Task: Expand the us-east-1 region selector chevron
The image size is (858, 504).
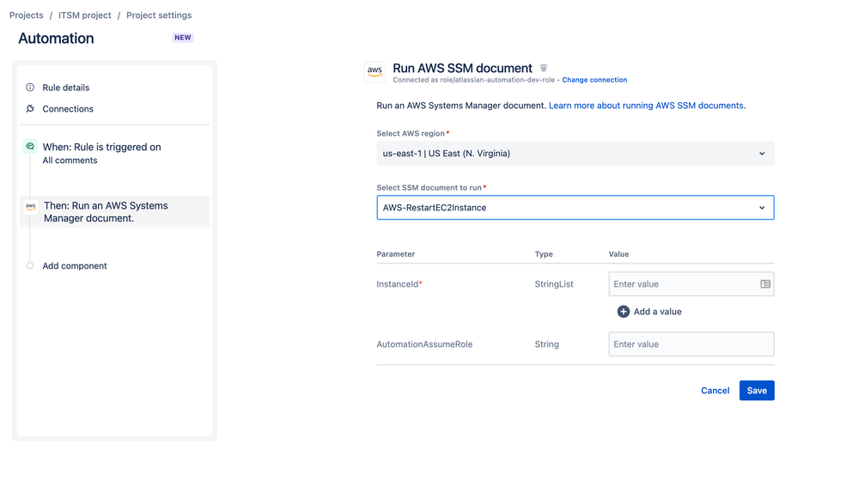Action: point(759,153)
